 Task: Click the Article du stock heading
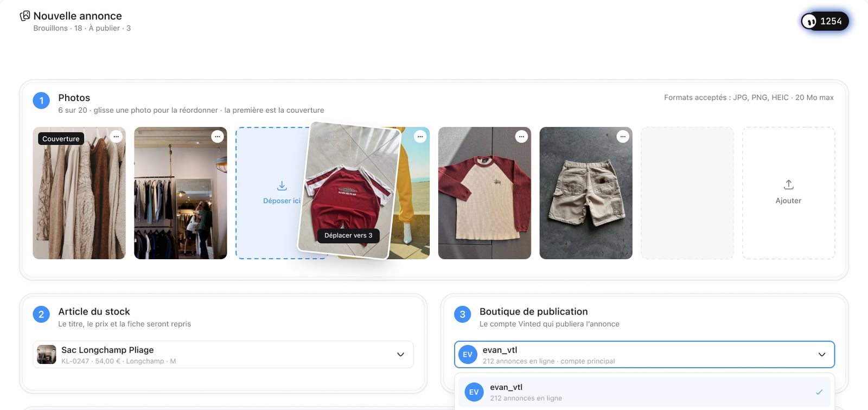tap(94, 311)
